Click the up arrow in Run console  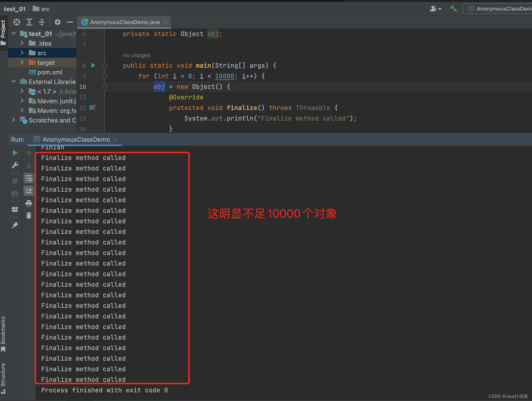29,153
